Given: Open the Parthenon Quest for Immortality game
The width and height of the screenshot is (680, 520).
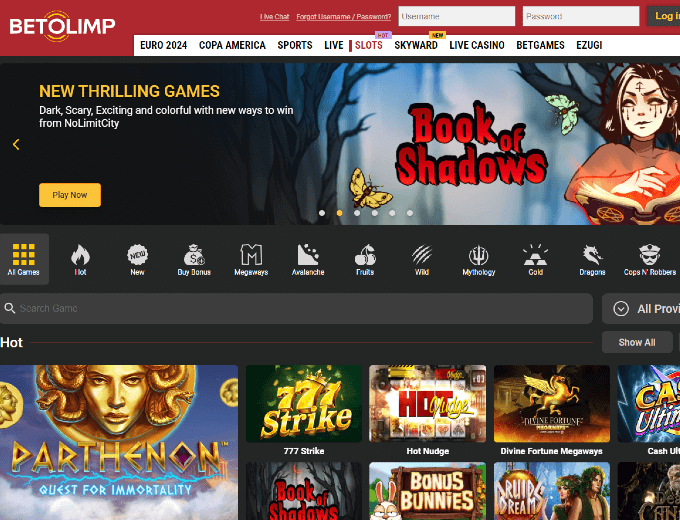Looking at the screenshot, I should [119, 442].
